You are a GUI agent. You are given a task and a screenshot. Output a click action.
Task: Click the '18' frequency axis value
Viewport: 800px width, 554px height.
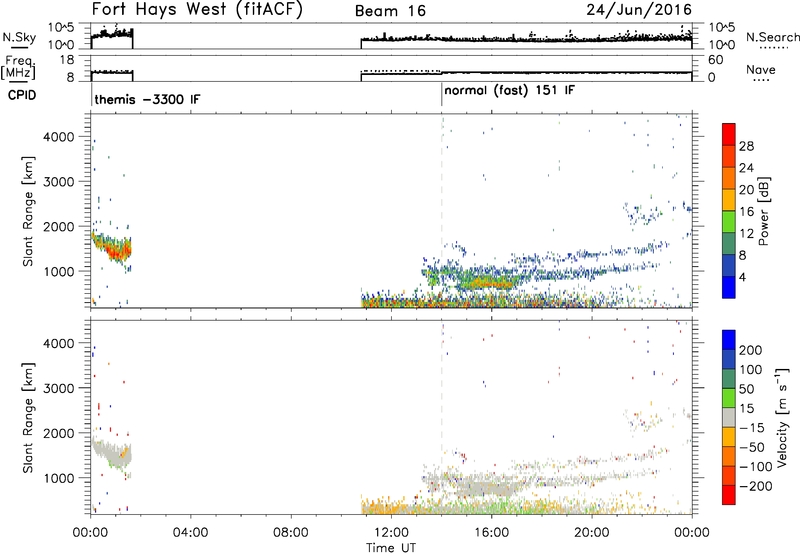(66, 60)
